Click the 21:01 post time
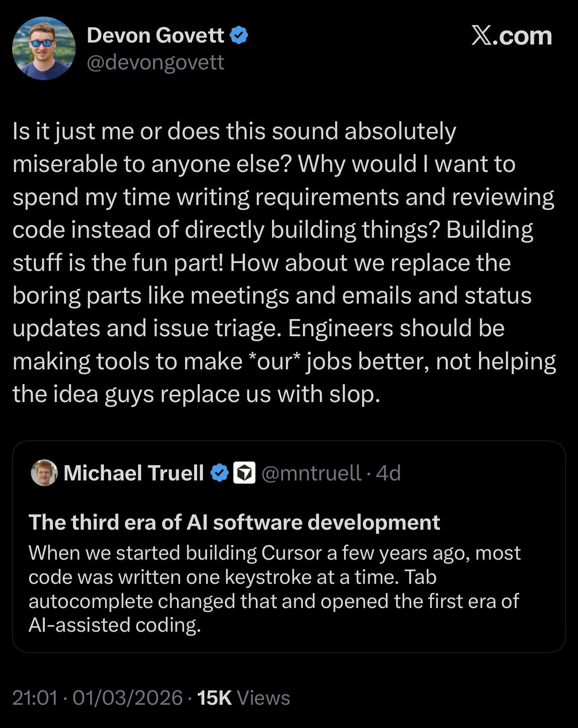 point(35,698)
